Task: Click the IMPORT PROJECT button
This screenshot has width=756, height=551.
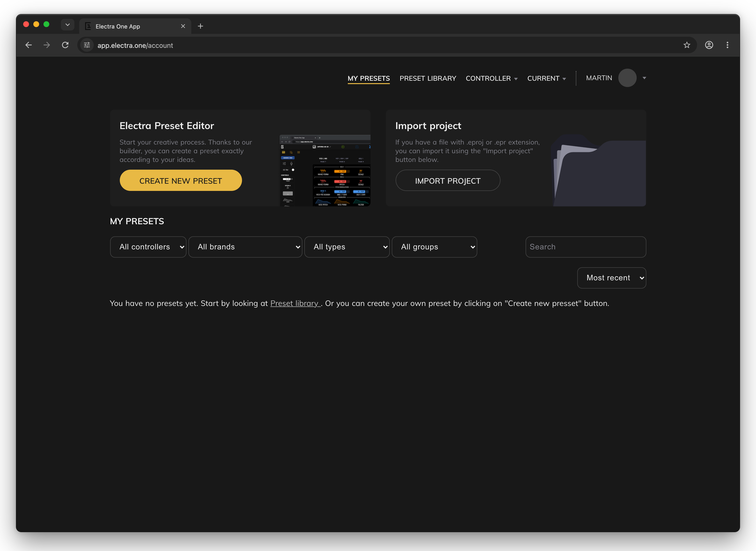Action: point(448,181)
